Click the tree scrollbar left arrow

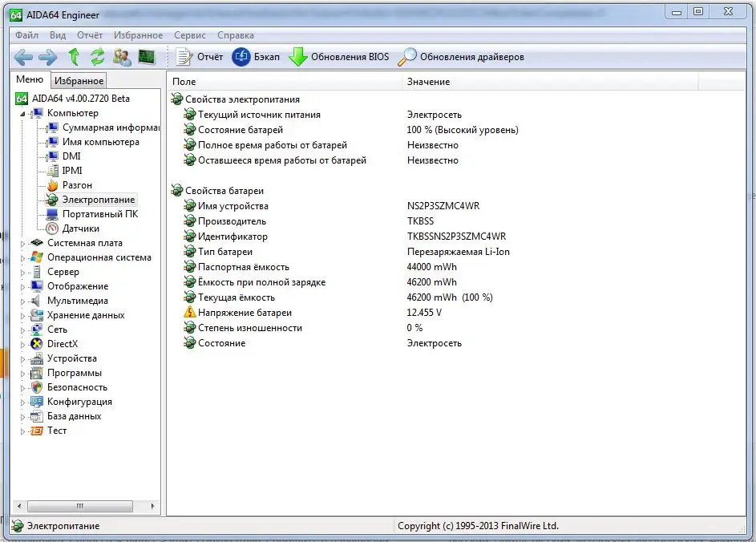click(18, 506)
